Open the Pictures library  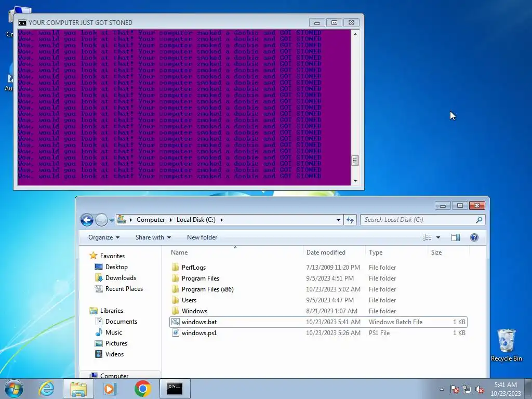(x=116, y=343)
